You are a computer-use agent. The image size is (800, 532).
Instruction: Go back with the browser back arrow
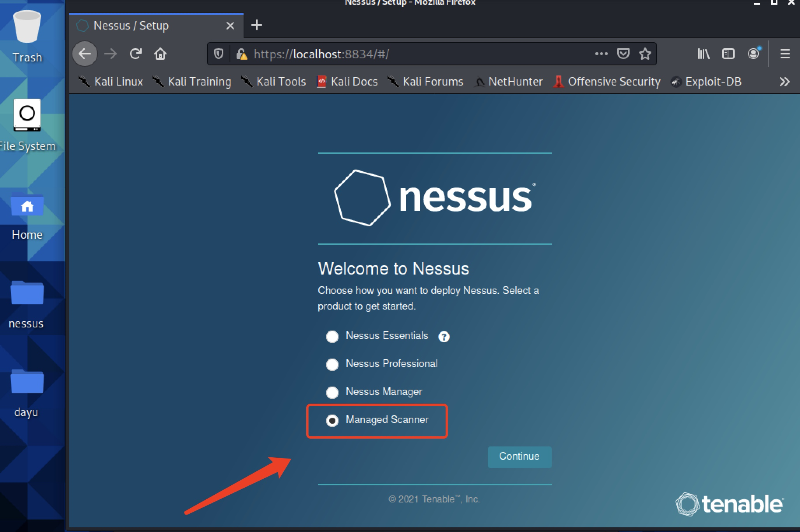85,54
